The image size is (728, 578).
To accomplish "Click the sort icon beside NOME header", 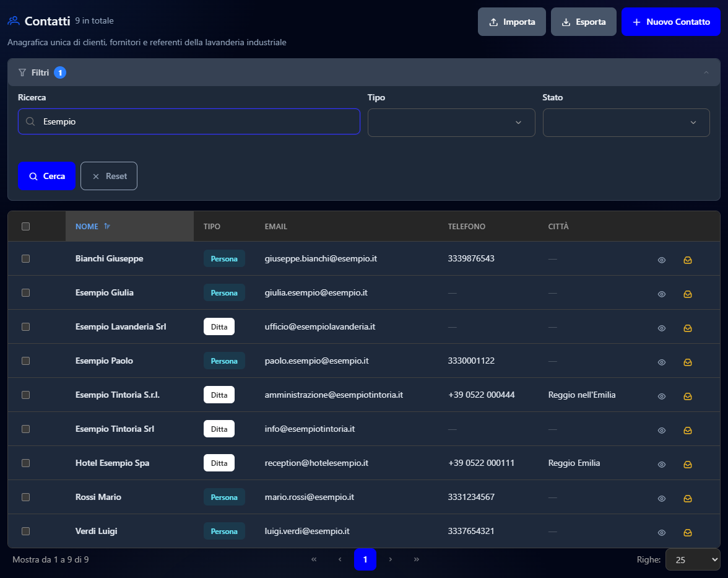I will [107, 226].
